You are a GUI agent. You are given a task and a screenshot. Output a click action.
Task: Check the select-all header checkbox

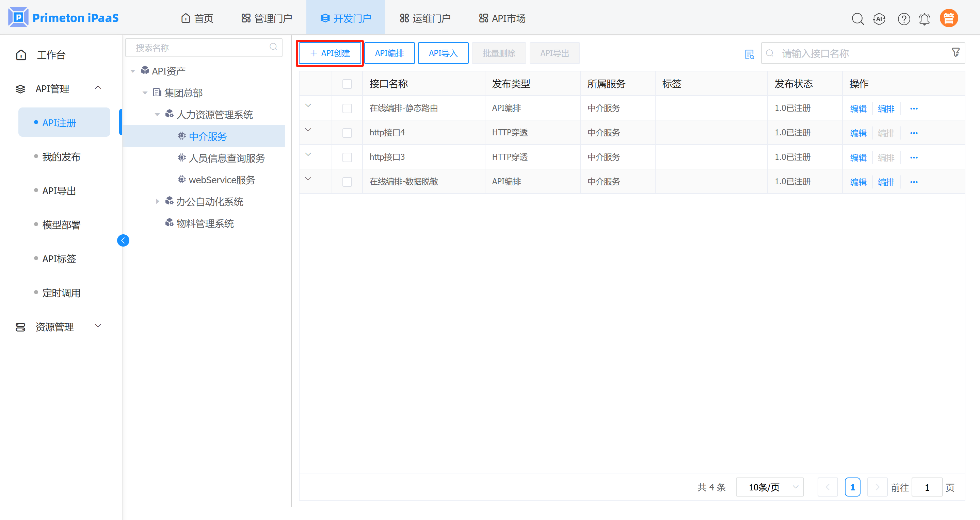347,84
